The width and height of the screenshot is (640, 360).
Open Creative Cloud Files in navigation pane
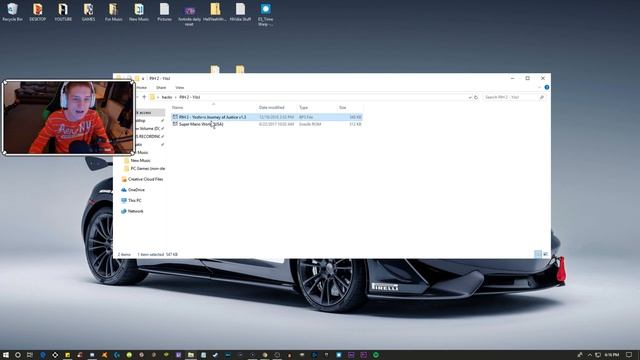coord(142,179)
